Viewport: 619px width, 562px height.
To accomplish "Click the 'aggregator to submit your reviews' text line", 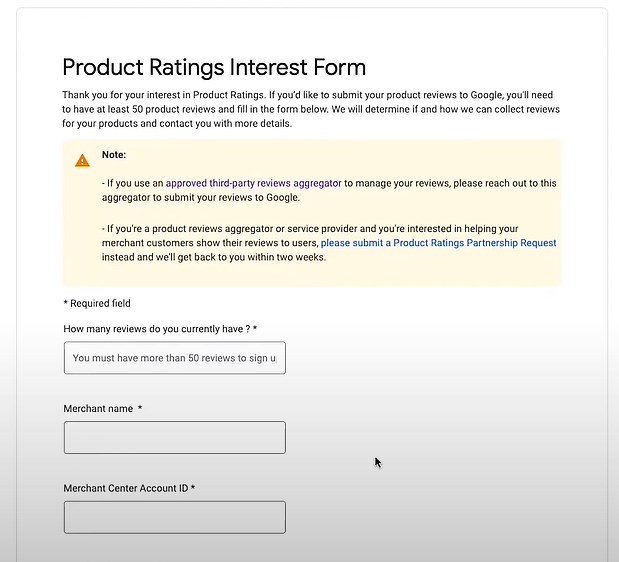I will pyautogui.click(x=201, y=197).
